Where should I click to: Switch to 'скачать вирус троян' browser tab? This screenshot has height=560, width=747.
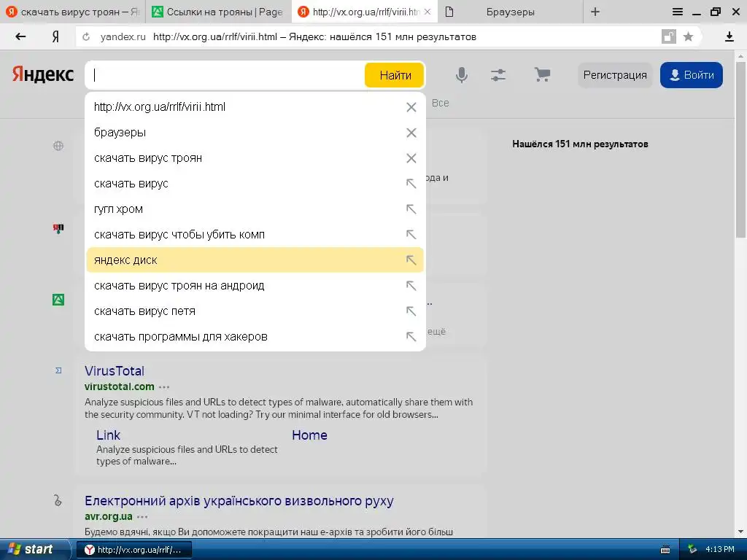coord(72,12)
